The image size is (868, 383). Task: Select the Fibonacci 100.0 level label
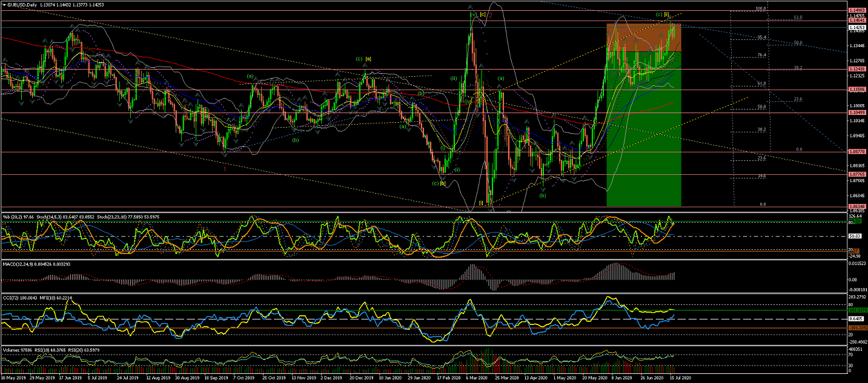pyautogui.click(x=761, y=9)
